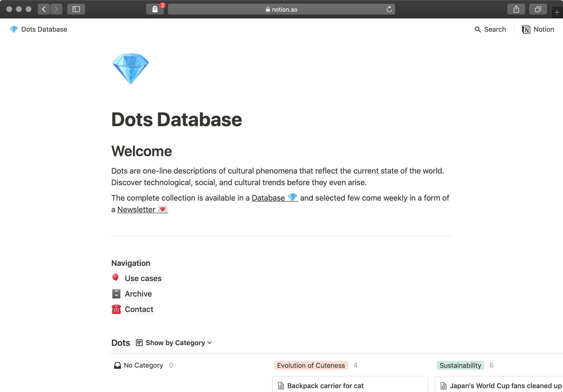Reload the page using the refresh icon
563x392 pixels.
click(x=389, y=9)
